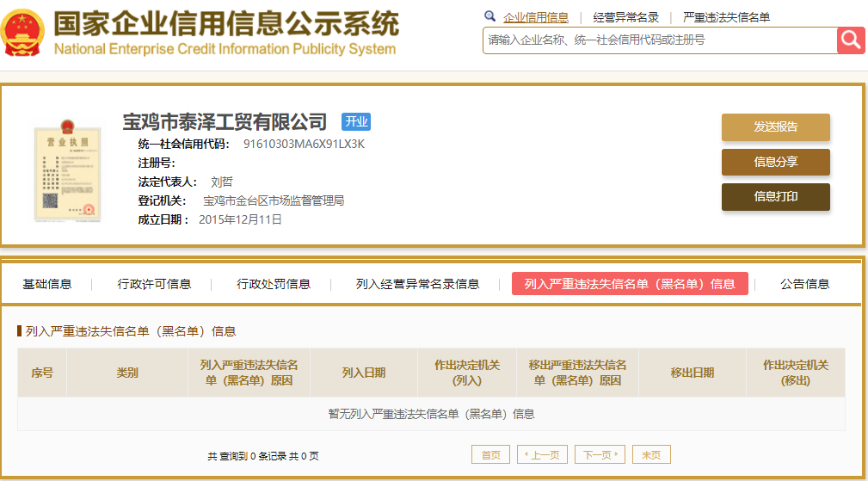Switch to the 基础信息 tab
Screen dimensions: 868x481
coord(47,284)
